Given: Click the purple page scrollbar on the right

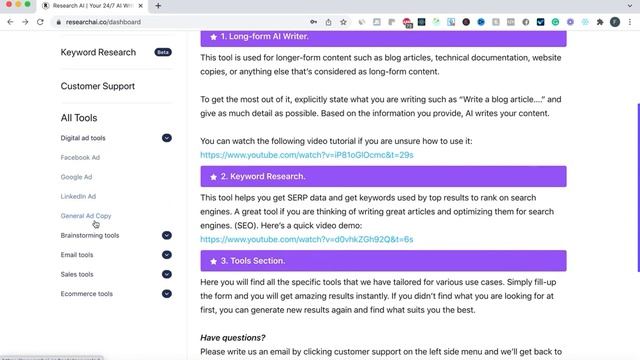Looking at the screenshot, I should pos(638,188).
